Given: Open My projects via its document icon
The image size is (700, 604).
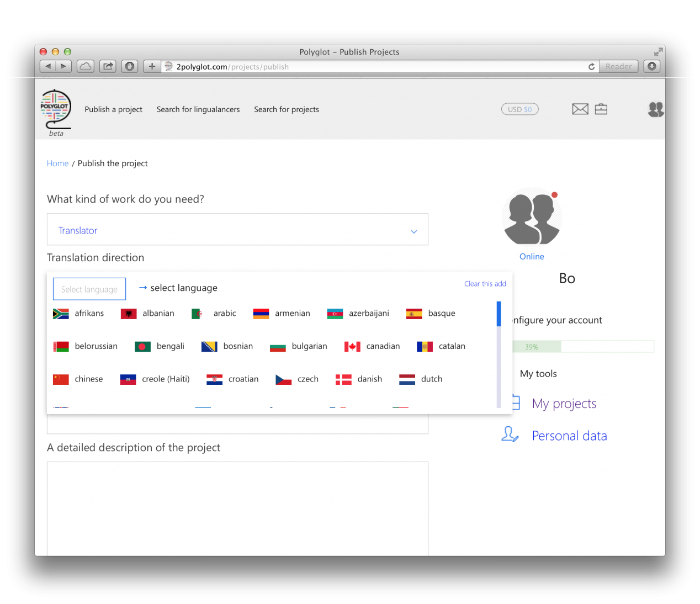Looking at the screenshot, I should pyautogui.click(x=515, y=402).
